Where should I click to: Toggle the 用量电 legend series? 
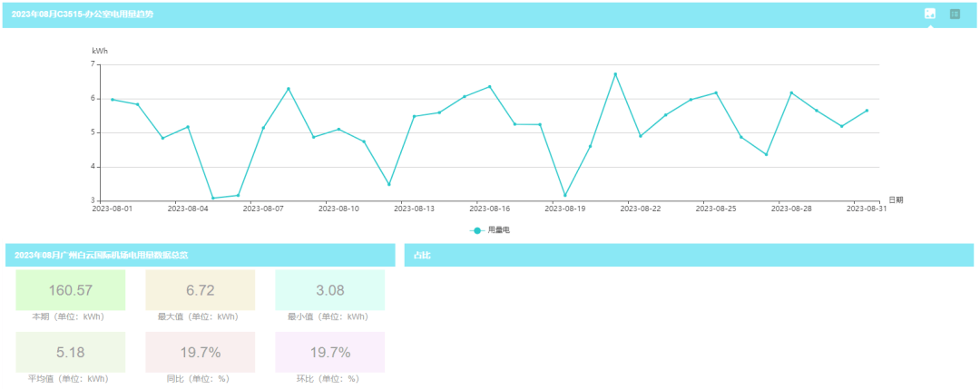click(x=490, y=230)
